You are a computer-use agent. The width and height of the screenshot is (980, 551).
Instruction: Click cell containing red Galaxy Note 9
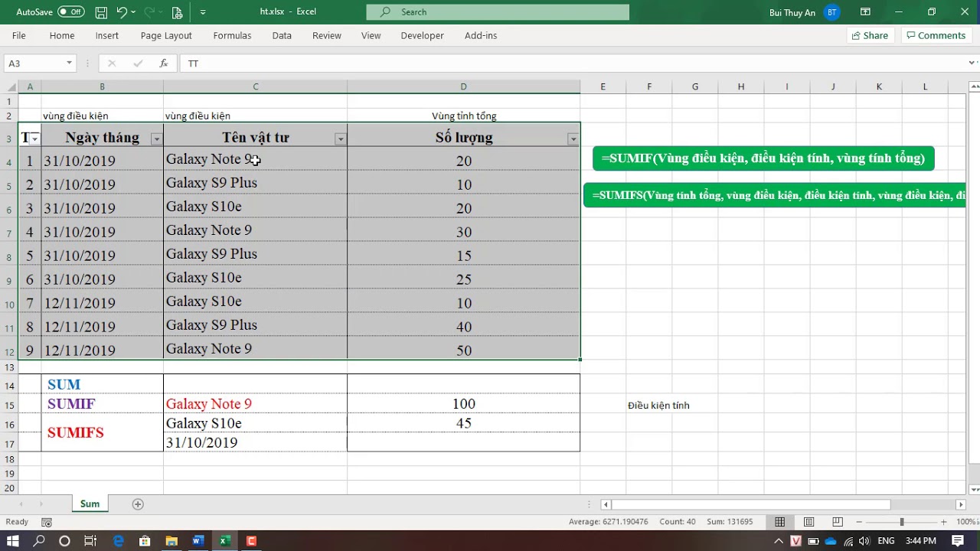click(255, 404)
